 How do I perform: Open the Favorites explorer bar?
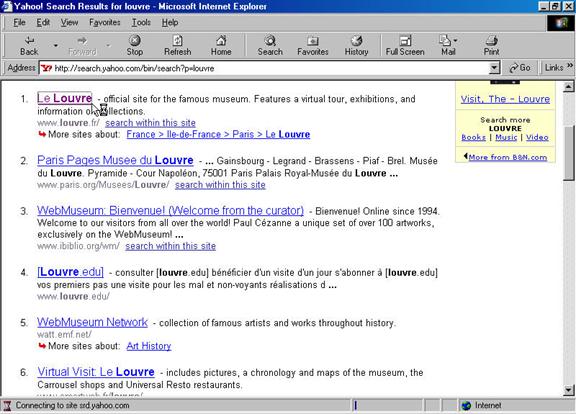point(313,46)
